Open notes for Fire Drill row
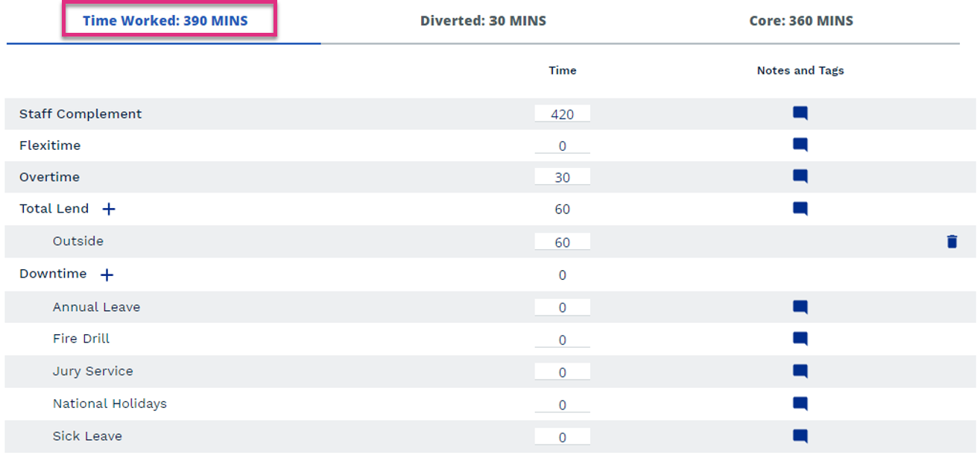This screenshot has height=458, width=980. (x=800, y=339)
